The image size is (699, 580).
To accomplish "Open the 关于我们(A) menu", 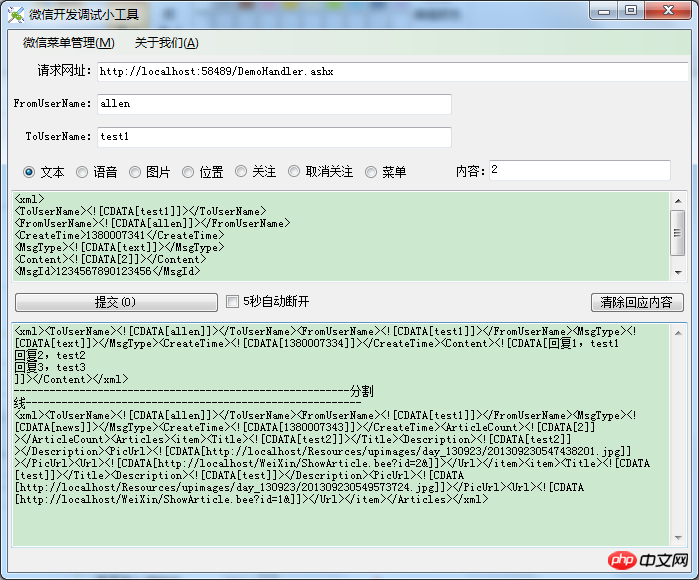I will coord(166,43).
